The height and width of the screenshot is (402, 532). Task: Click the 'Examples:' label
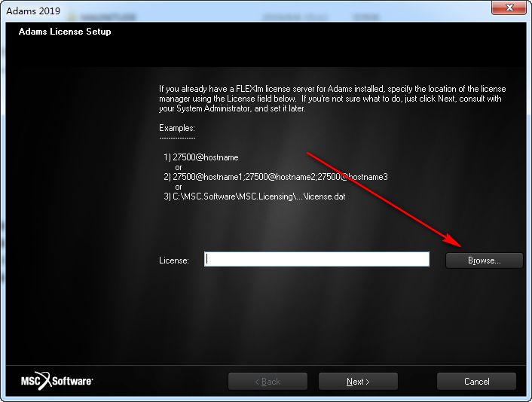(177, 128)
